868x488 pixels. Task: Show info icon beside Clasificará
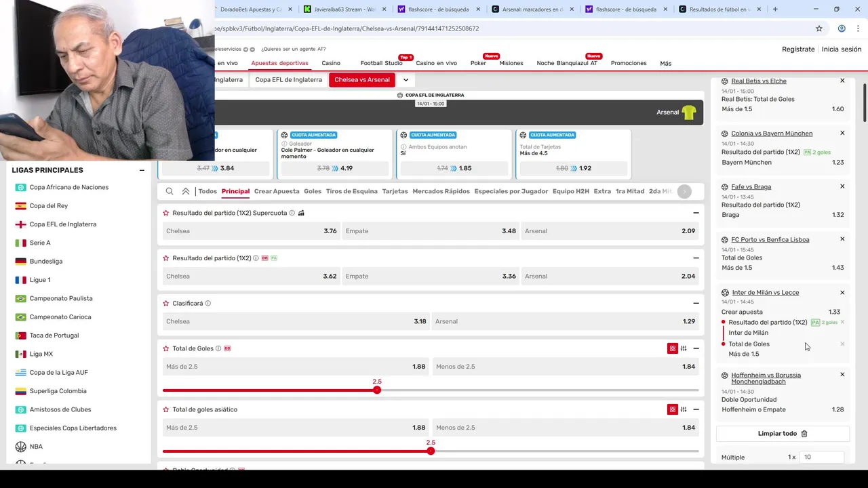[208, 304]
